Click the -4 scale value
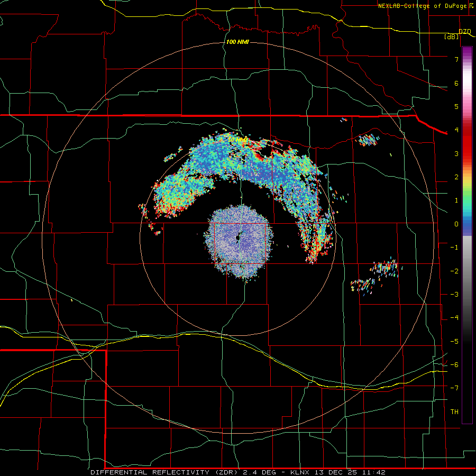 tap(454, 318)
